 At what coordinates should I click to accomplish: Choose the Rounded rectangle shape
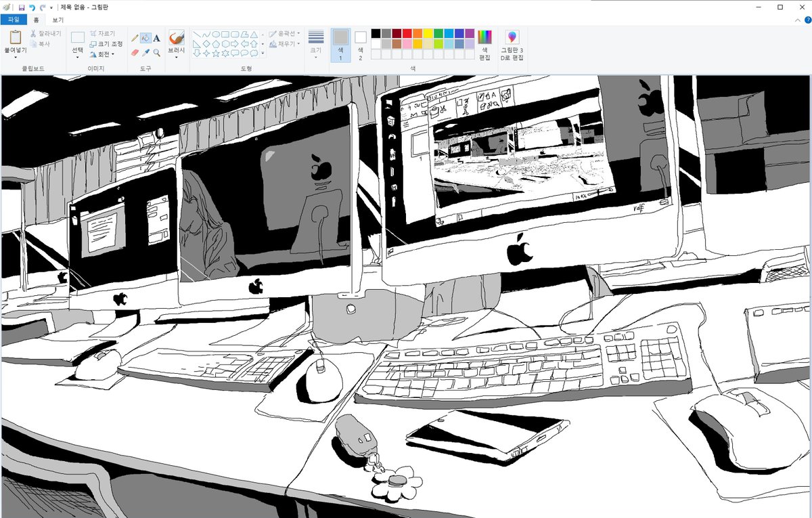(x=235, y=35)
